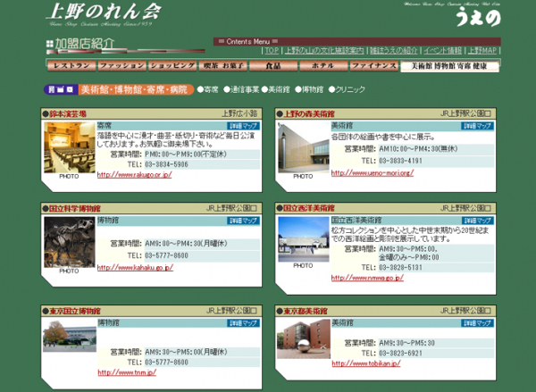Image resolution: width=536 pixels, height=392 pixels.
Task: Open the 喫茶 お菓子 category tab
Action: click(222, 65)
